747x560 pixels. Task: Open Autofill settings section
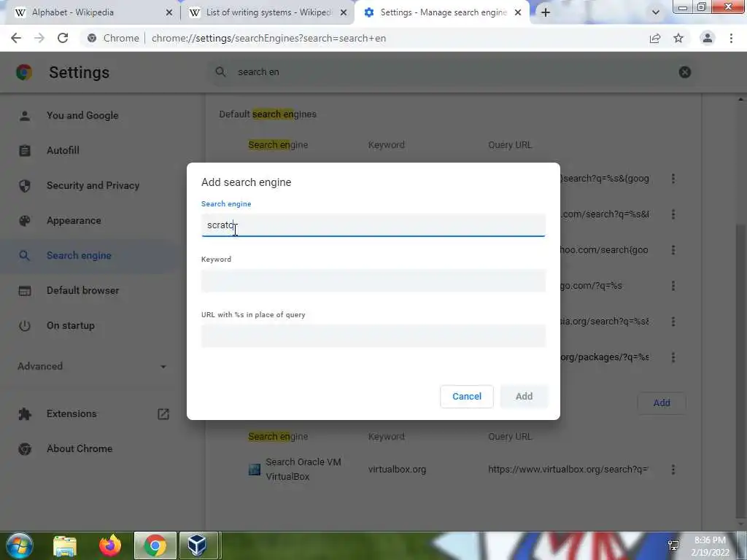63,150
